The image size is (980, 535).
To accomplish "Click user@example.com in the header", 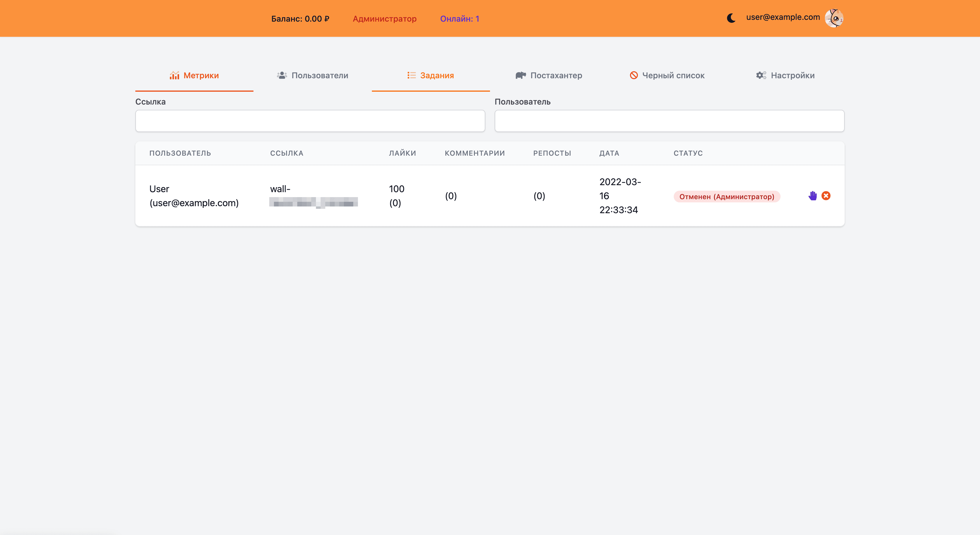I will [783, 17].
